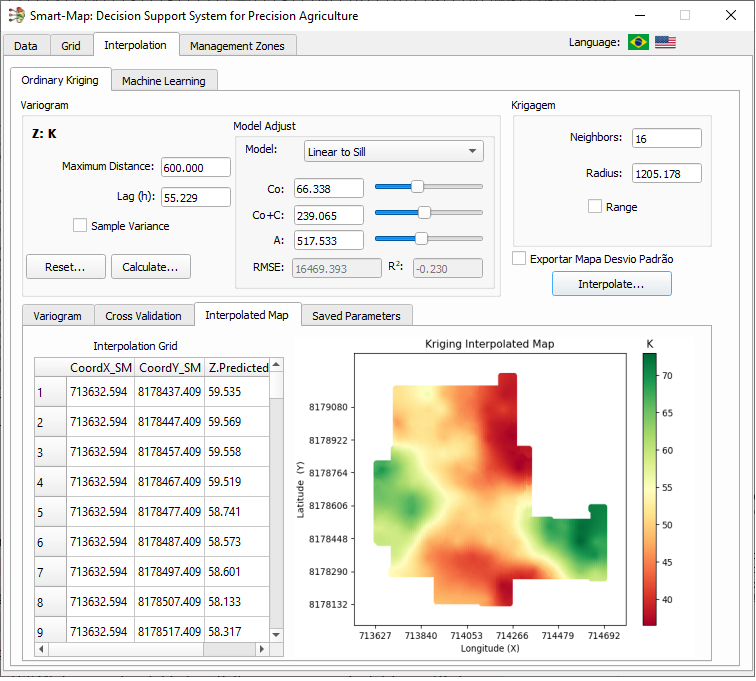Click cell value 58.741
Image resolution: width=756 pixels, height=681 pixels.
[x=237, y=512]
